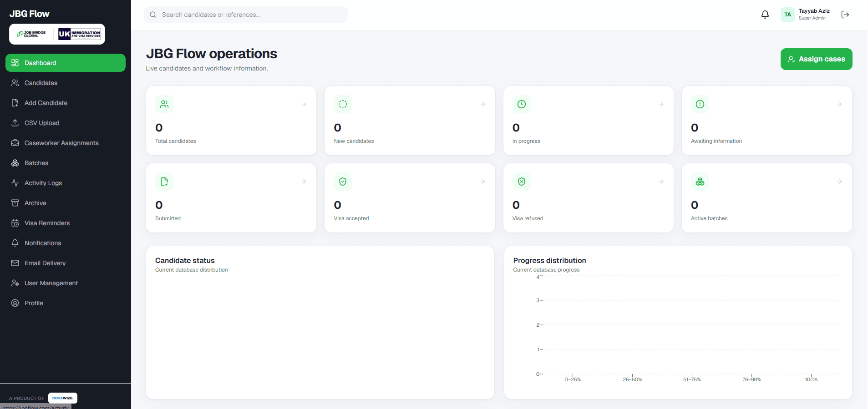Image resolution: width=868 pixels, height=409 pixels.
Task: Click the Submitted file icon
Action: 164,182
